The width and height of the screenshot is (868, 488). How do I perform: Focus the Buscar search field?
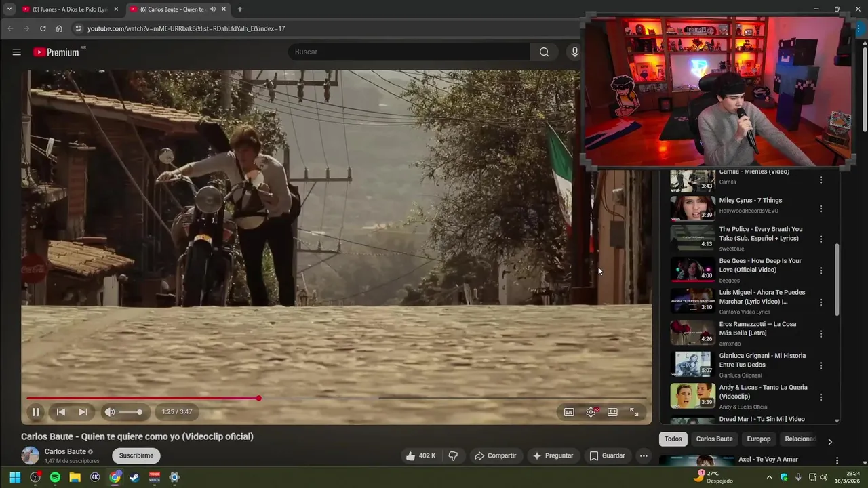[x=409, y=52]
